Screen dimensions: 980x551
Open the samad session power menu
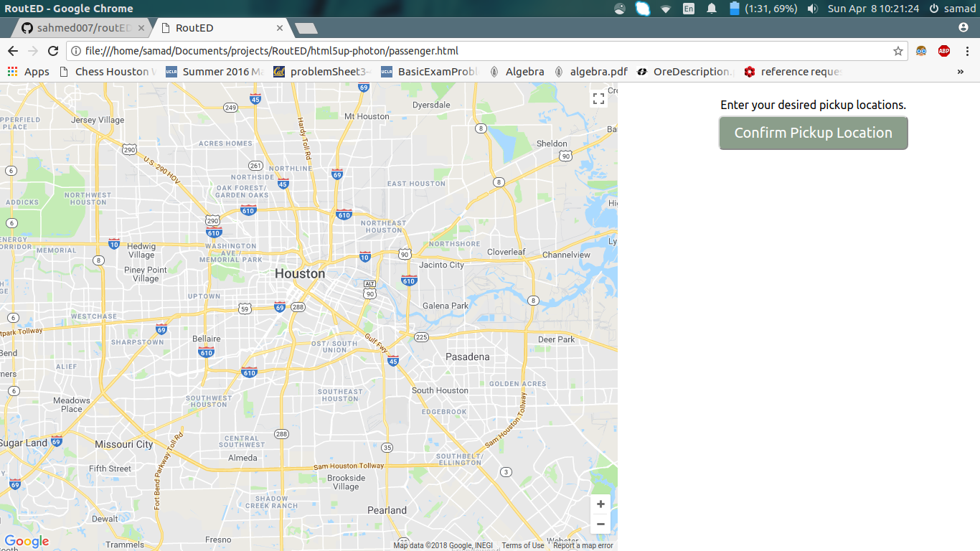[x=952, y=9]
